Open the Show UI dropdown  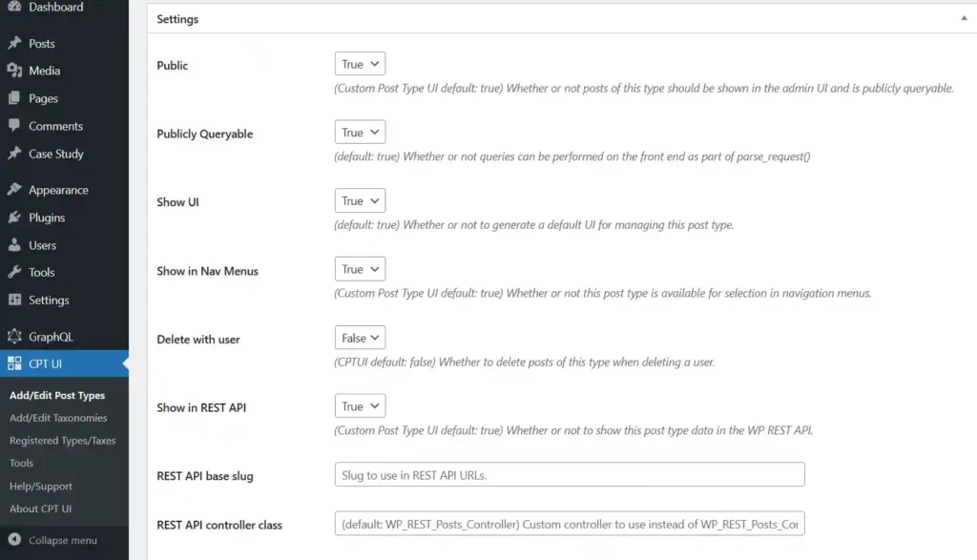click(360, 200)
